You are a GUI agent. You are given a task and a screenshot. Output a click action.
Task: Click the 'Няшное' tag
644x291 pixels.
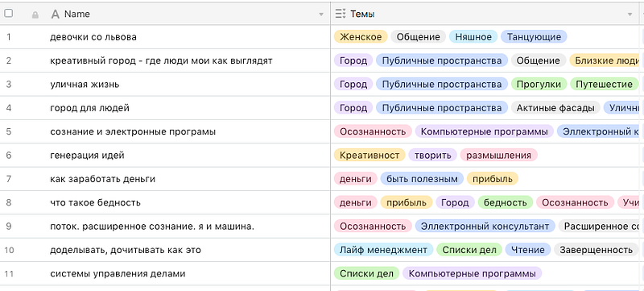coord(473,37)
